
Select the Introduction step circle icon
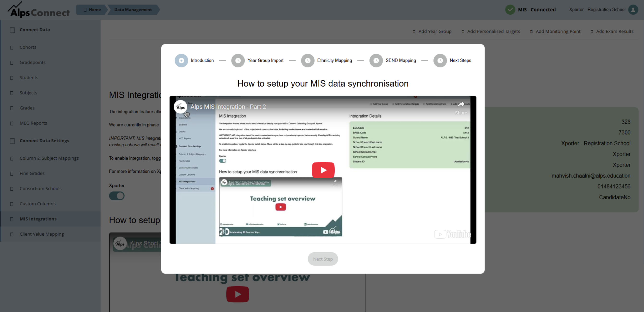point(181,61)
